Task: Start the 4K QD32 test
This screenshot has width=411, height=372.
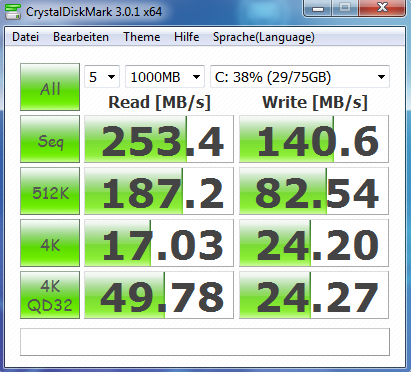Action: (x=50, y=295)
